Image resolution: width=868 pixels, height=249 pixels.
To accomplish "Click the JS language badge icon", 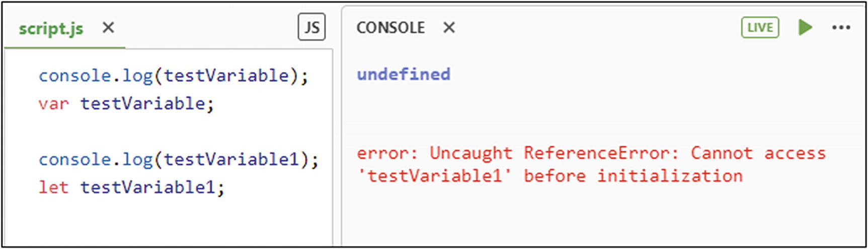I will tap(311, 27).
